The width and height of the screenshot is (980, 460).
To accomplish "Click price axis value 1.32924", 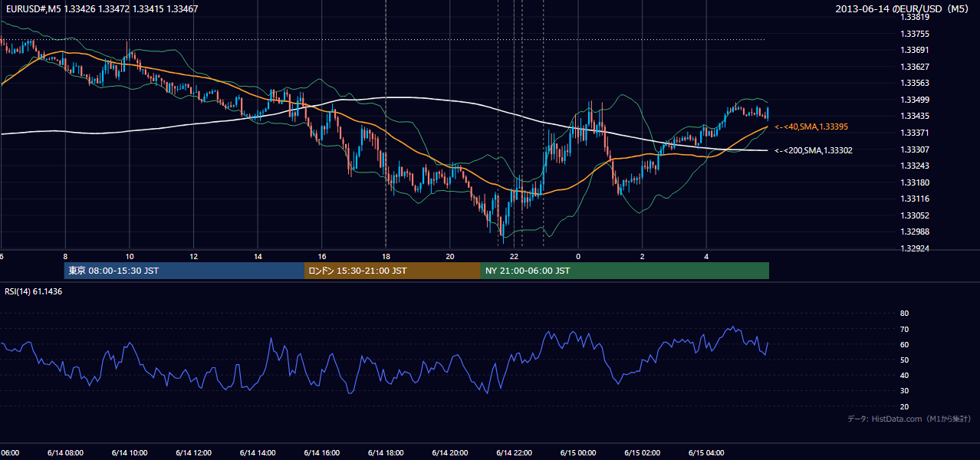I will (x=914, y=248).
